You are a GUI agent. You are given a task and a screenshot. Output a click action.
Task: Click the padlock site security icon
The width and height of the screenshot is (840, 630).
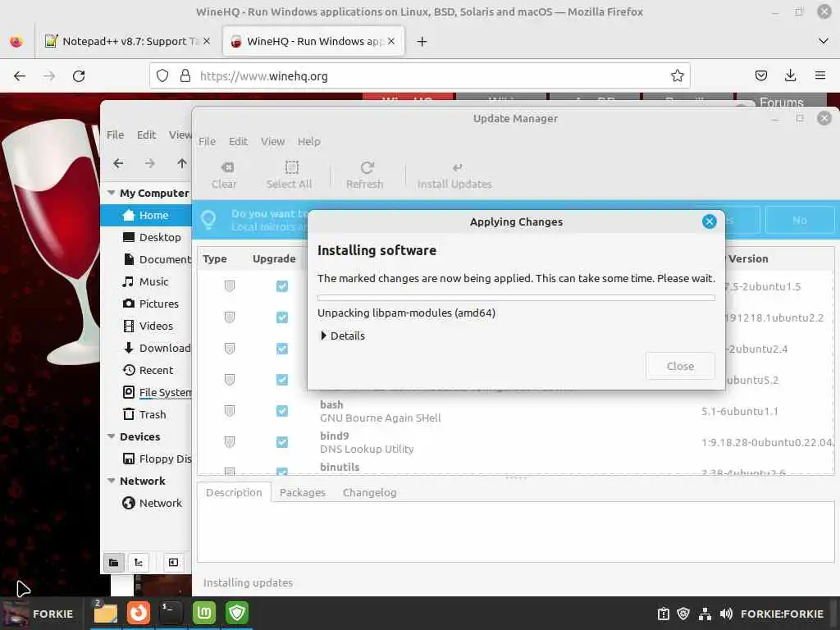185,76
